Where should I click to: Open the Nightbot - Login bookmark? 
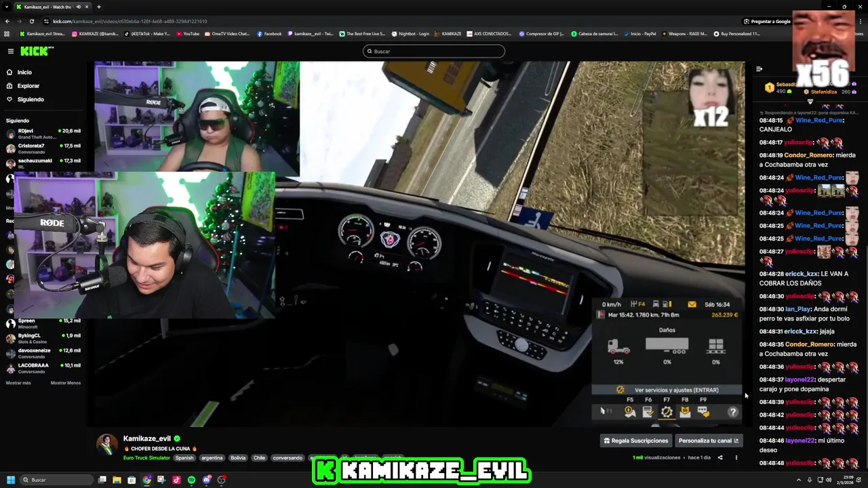click(x=410, y=33)
